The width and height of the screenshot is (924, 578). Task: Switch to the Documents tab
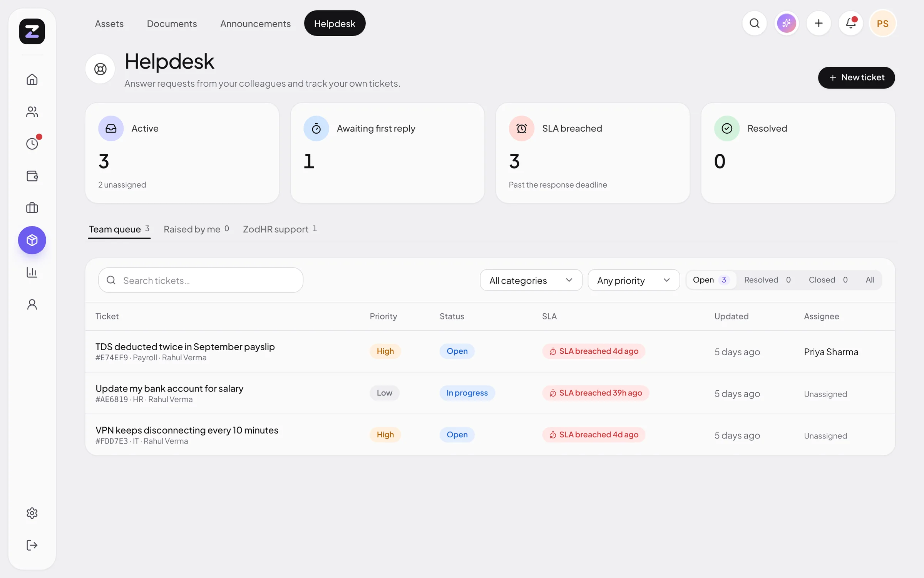pyautogui.click(x=172, y=24)
